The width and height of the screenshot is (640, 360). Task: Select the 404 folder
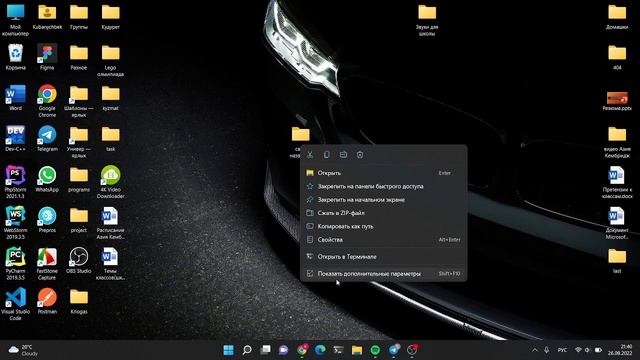pos(617,57)
